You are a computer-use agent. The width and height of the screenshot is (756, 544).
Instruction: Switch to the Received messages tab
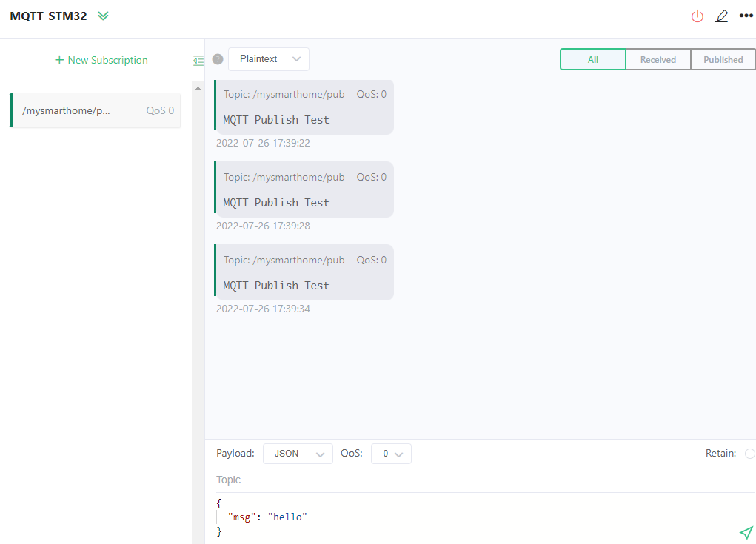coord(658,59)
